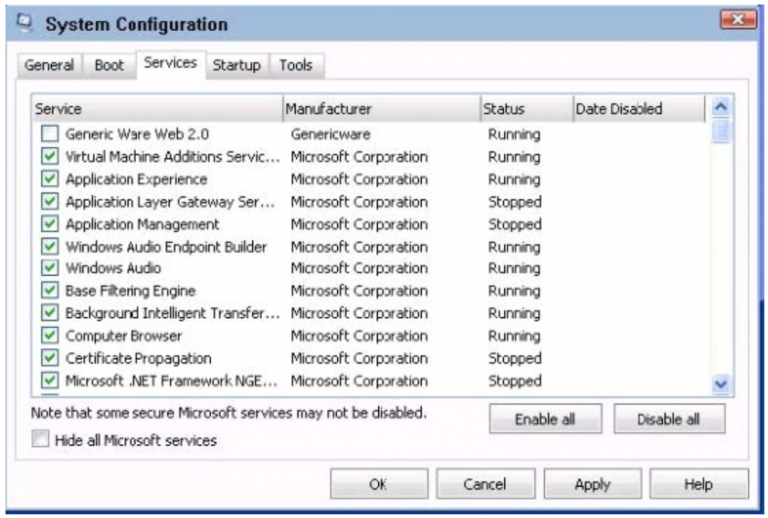Sort services by Status column
The height and width of the screenshot is (518, 768).
point(524,109)
